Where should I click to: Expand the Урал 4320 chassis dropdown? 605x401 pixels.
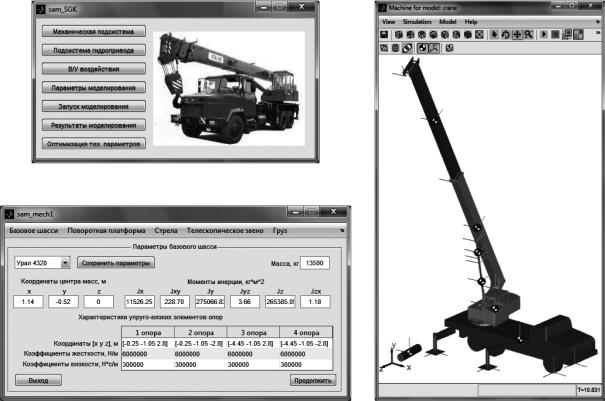point(65,262)
